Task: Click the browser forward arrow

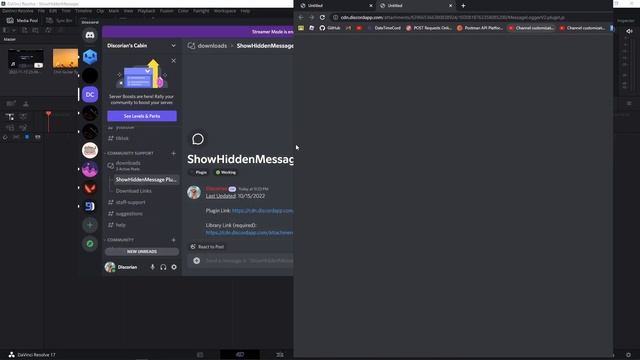Action: 311,18
